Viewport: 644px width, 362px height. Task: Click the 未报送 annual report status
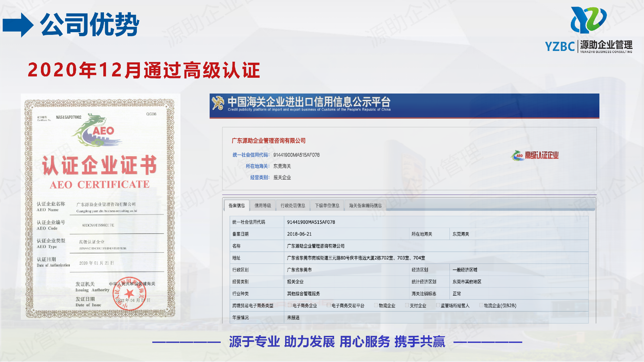click(293, 317)
